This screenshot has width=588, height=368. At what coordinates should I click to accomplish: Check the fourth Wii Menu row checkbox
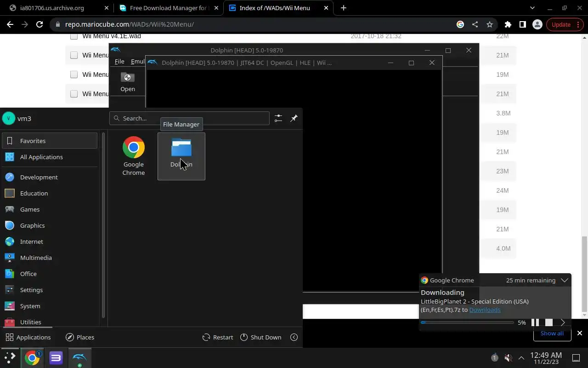(x=74, y=94)
